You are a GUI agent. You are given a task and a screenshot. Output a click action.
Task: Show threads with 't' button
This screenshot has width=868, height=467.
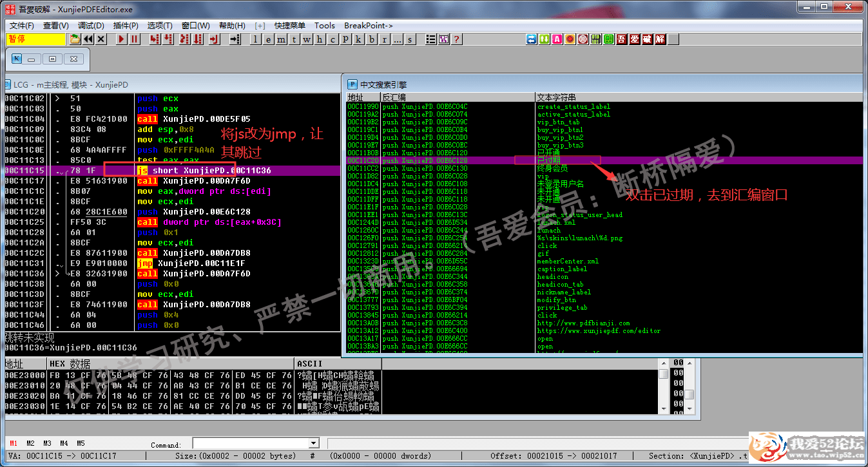[294, 39]
